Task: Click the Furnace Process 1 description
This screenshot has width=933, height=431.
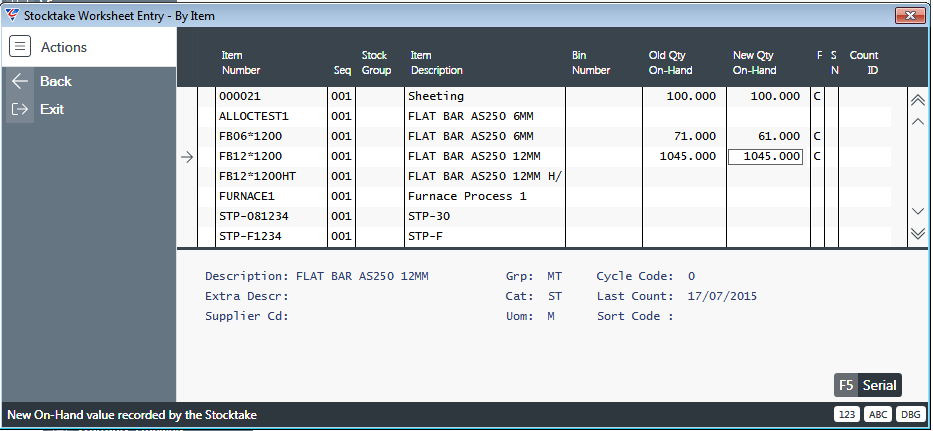Action: [467, 196]
